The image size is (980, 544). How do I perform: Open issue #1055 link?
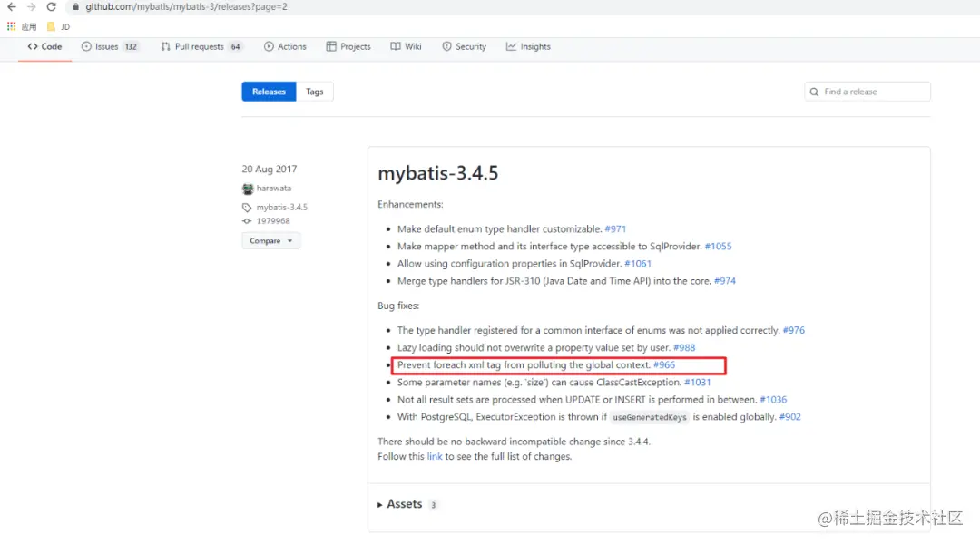(718, 246)
